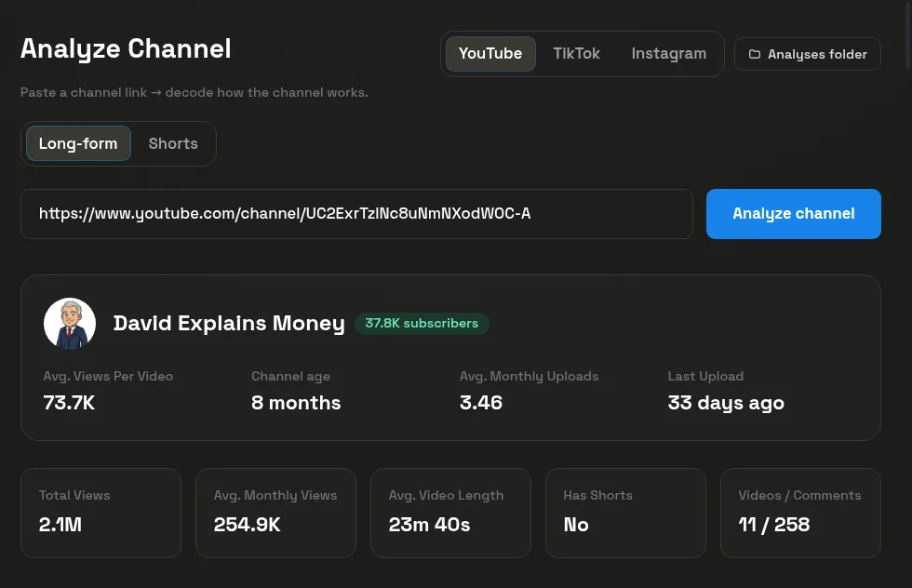
Task: Select the Long-form content tab
Action: 78,143
